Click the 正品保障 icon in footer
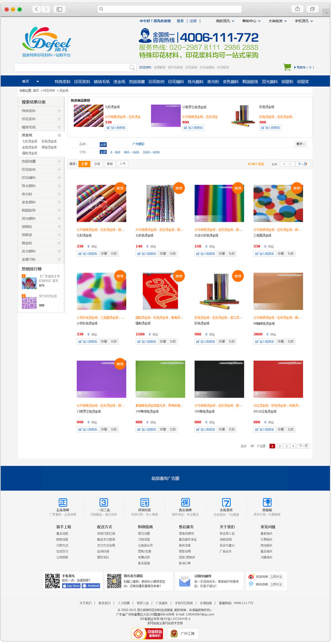Viewport: 331px width, 644px height. click(63, 502)
